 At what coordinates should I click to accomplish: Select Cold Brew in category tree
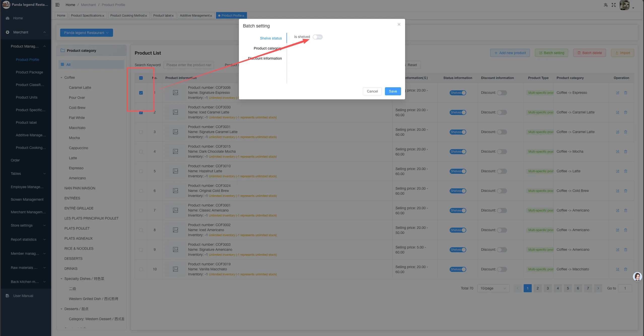click(77, 108)
